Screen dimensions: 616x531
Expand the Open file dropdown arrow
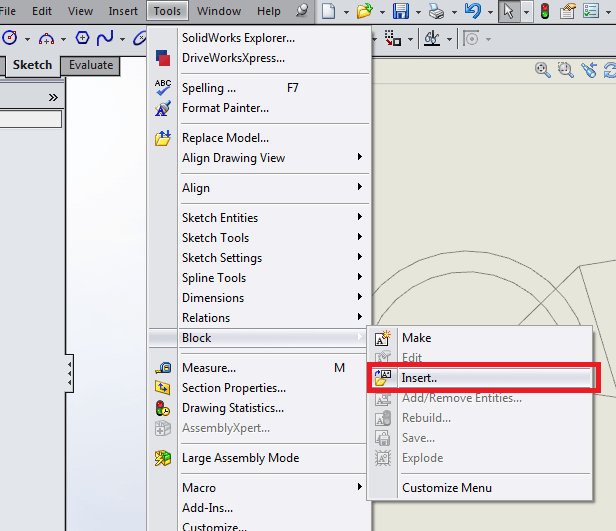[x=382, y=12]
